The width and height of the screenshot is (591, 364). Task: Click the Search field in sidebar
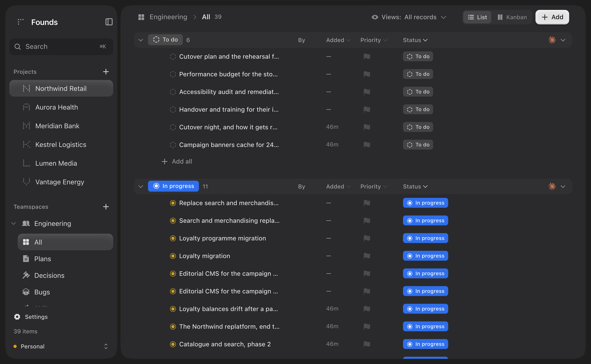tap(61, 46)
